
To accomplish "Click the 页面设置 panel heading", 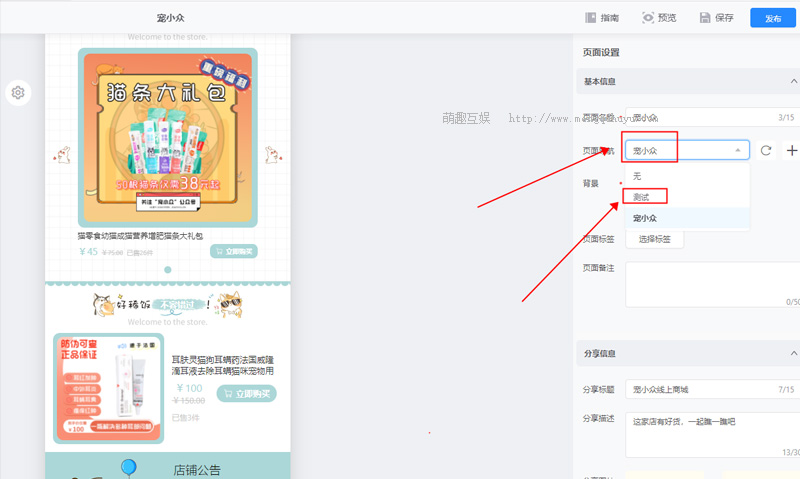I will tap(601, 52).
